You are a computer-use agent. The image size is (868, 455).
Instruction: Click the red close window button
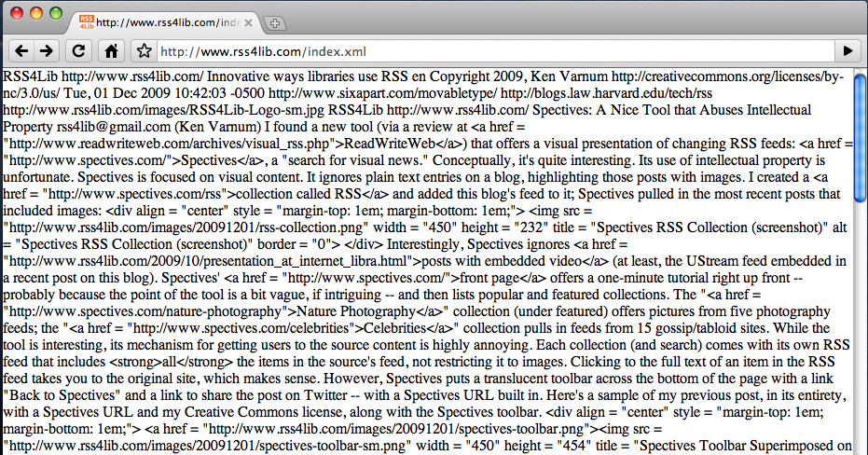pos(17,13)
